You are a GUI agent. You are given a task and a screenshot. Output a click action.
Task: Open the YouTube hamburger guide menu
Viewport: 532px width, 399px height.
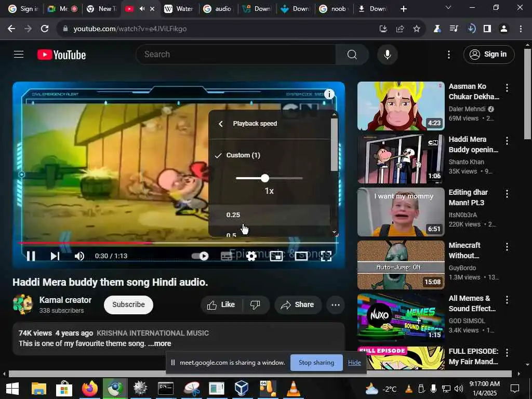coord(19,54)
